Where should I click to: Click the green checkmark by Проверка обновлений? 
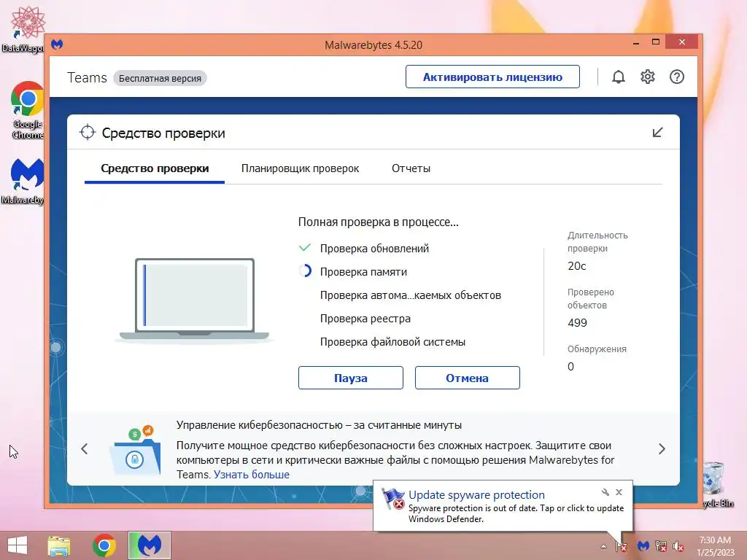304,248
